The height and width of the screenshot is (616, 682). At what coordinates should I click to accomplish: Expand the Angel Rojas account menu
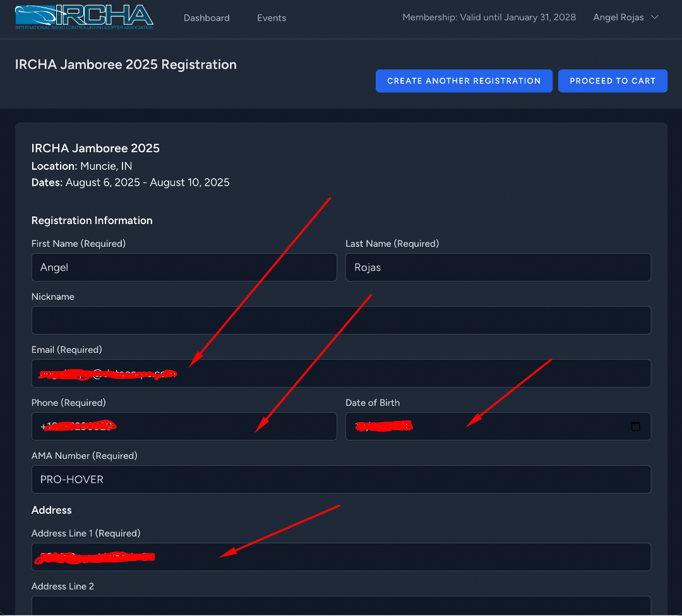pyautogui.click(x=626, y=18)
